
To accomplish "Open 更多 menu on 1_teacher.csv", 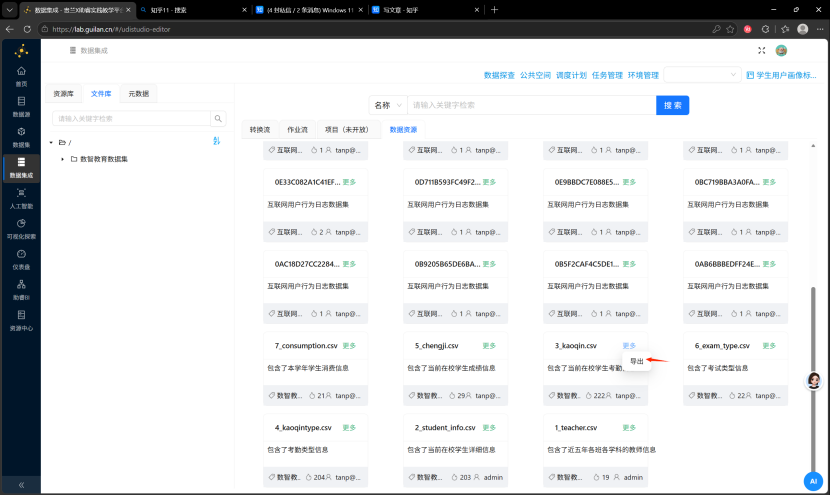I will coord(629,428).
